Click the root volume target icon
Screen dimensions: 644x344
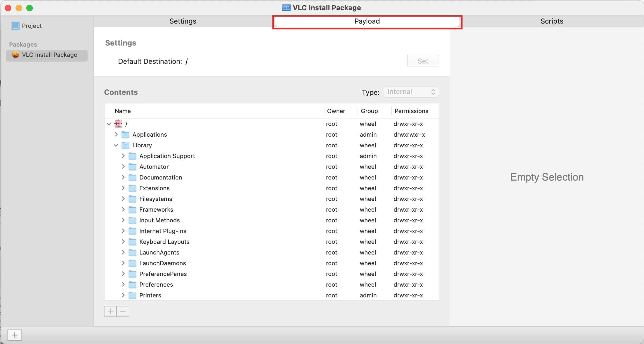pyautogui.click(x=118, y=124)
